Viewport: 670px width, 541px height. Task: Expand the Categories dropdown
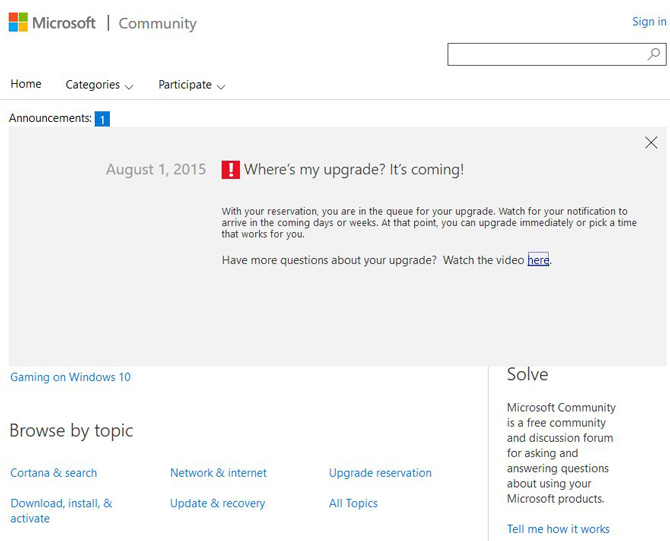coord(99,85)
